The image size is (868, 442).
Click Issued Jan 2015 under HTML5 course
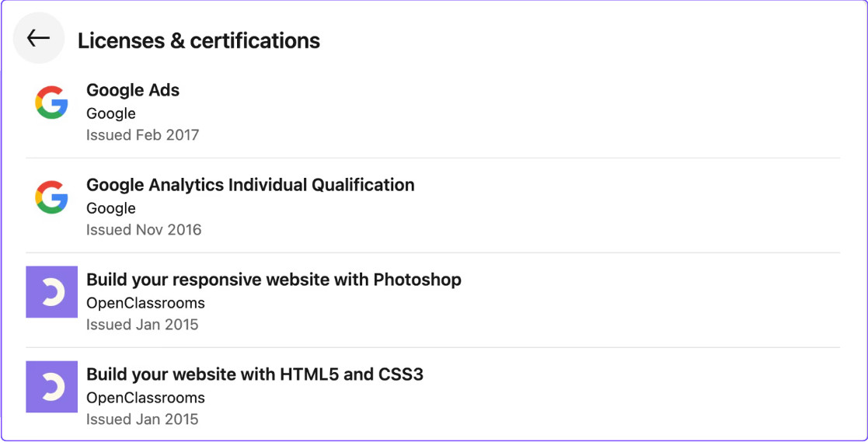[142, 419]
